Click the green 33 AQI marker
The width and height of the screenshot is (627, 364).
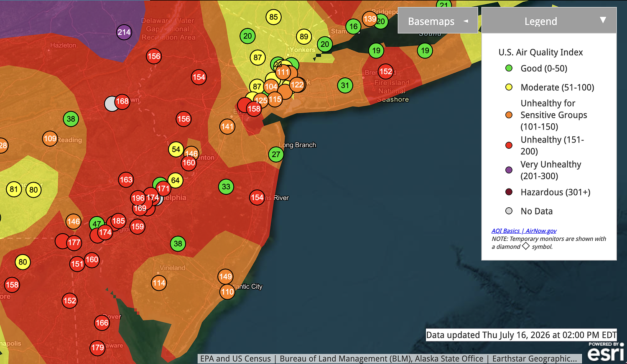(x=226, y=187)
